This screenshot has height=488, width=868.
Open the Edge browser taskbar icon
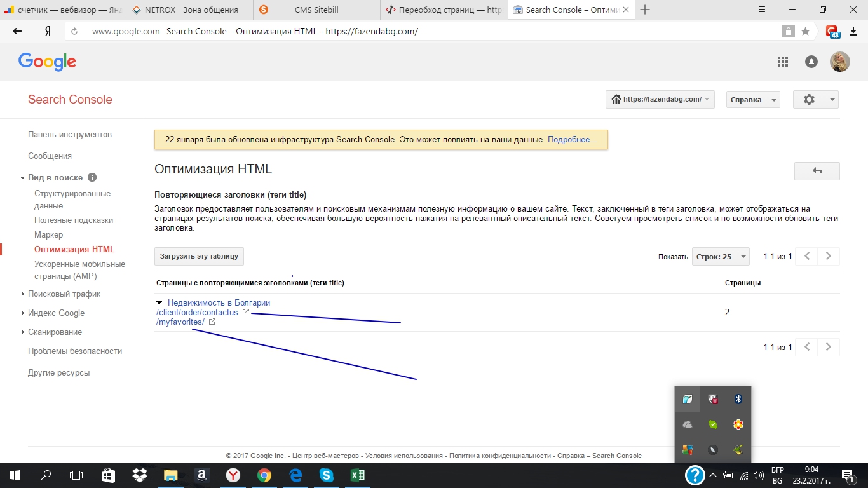[x=295, y=475]
